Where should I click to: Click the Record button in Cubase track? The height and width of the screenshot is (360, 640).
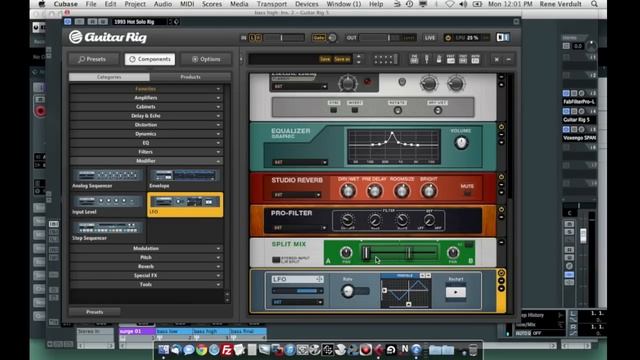pyautogui.click(x=40, y=111)
